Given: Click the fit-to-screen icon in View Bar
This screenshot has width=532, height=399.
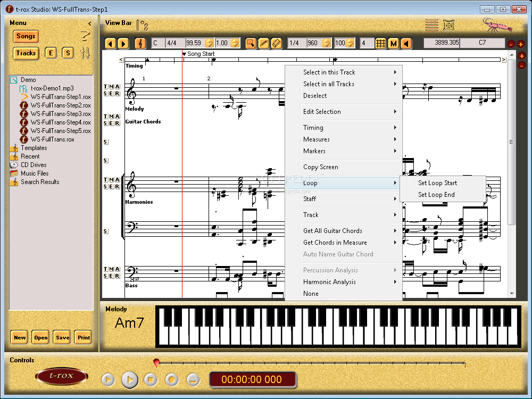Looking at the screenshot, I should [x=448, y=25].
